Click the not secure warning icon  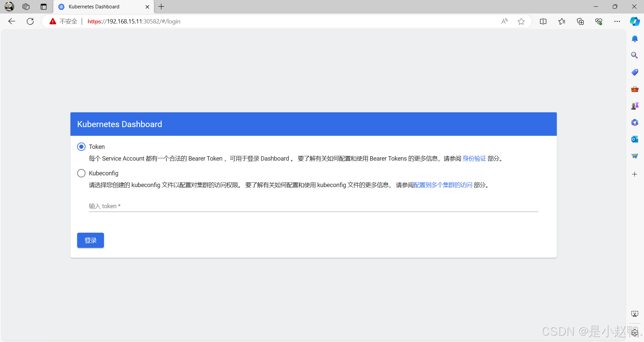[x=53, y=21]
